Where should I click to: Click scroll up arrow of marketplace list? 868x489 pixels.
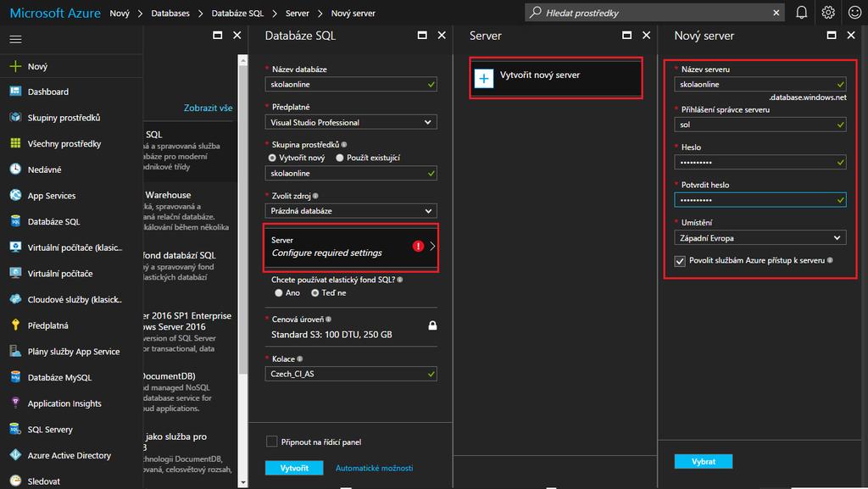point(242,59)
